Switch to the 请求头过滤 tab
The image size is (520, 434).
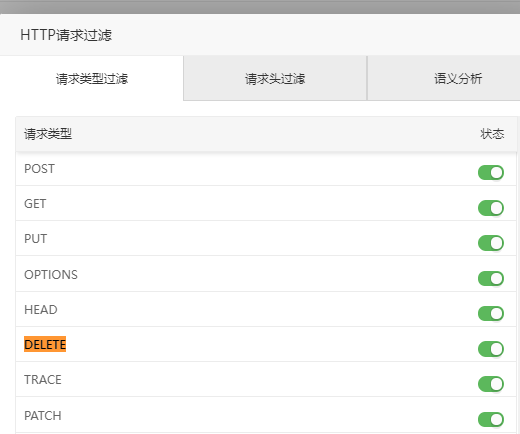275,79
